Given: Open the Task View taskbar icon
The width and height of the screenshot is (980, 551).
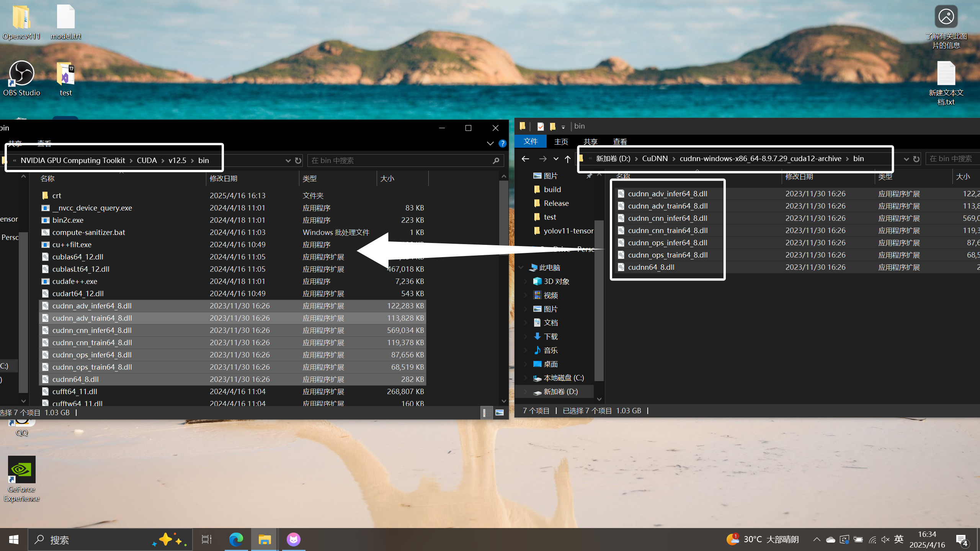Looking at the screenshot, I should coord(206,540).
